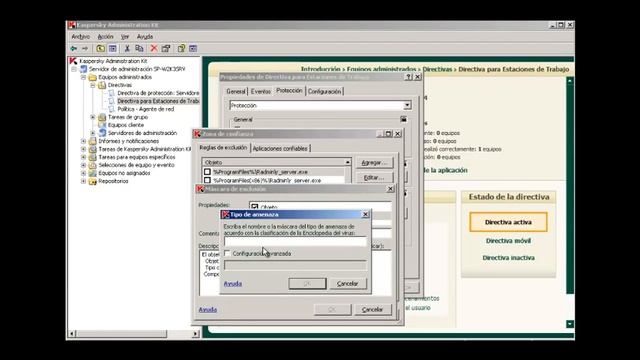Click the Servidor de administración server icon

coord(83,69)
